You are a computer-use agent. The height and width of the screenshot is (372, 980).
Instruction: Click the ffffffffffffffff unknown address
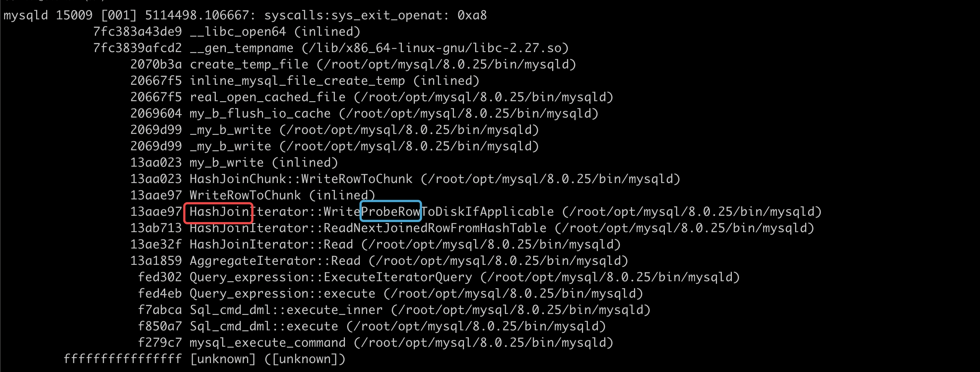point(122,359)
